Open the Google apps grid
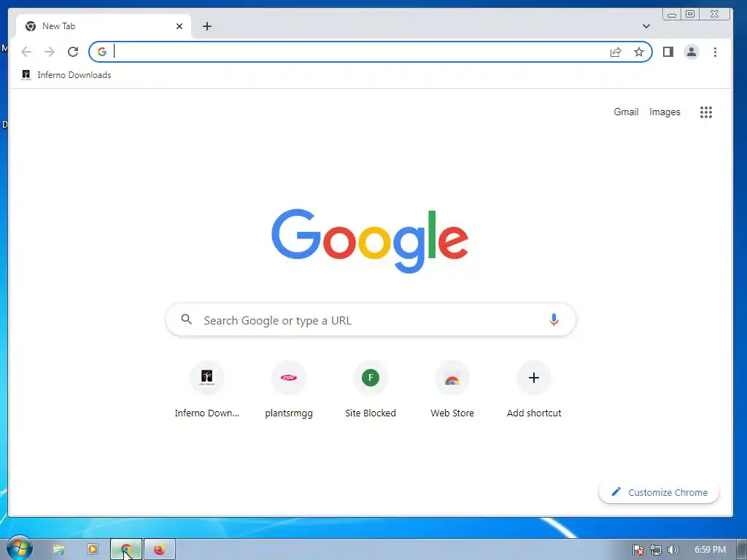The width and height of the screenshot is (747, 560). (x=706, y=112)
